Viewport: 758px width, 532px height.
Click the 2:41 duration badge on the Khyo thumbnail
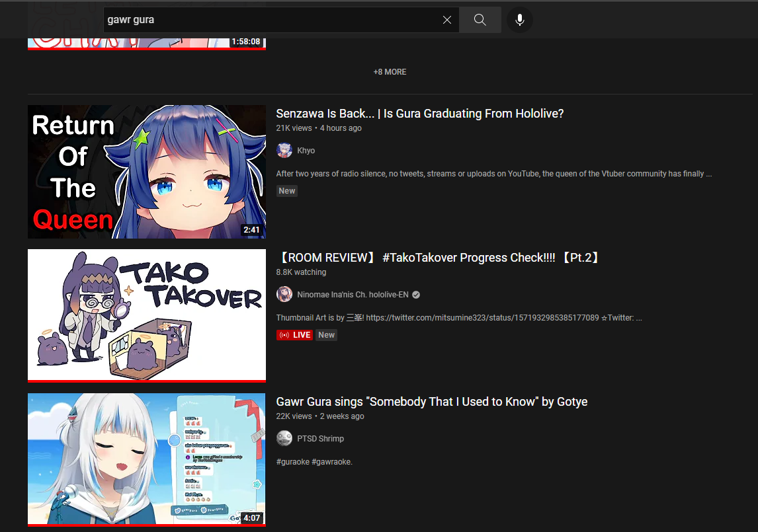(251, 230)
